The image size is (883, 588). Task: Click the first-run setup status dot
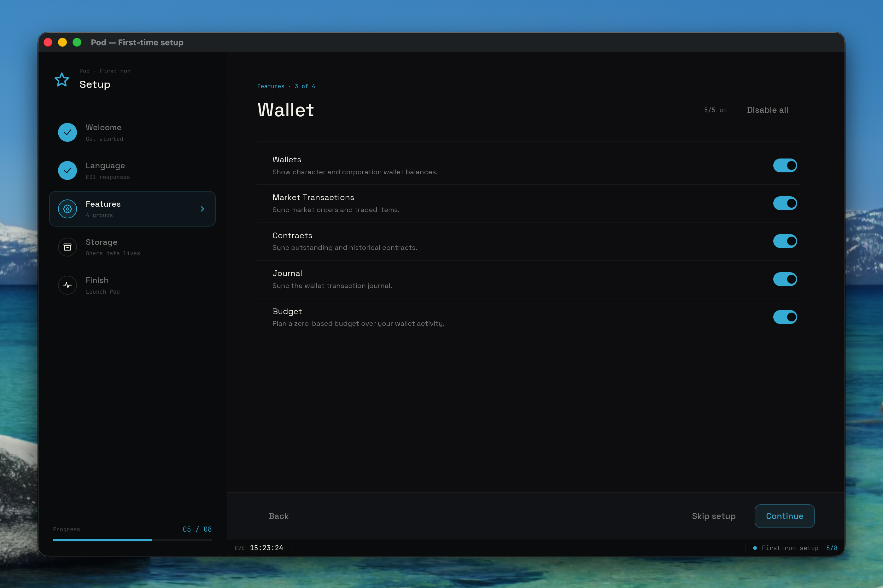[x=755, y=548]
